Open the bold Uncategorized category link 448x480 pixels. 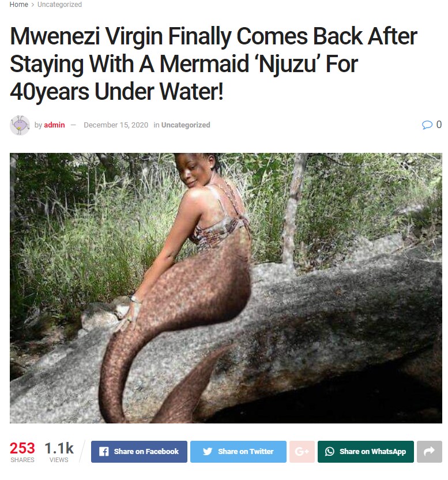[186, 125]
